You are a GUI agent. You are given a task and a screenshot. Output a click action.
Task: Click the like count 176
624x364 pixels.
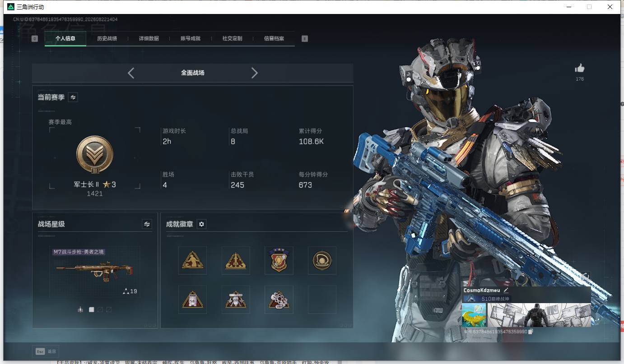pos(580,79)
